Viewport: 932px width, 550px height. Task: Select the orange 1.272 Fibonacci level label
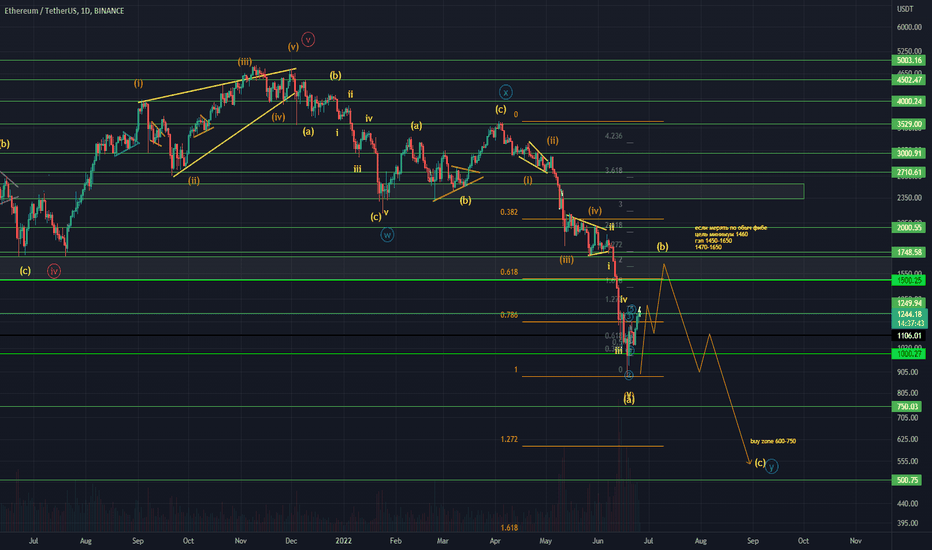tap(509, 439)
